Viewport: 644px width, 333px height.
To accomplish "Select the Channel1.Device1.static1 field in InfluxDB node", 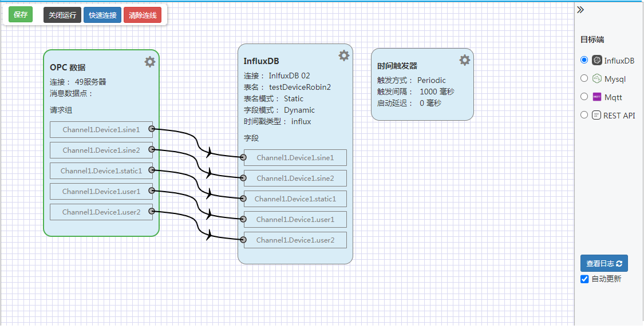I will click(x=295, y=199).
